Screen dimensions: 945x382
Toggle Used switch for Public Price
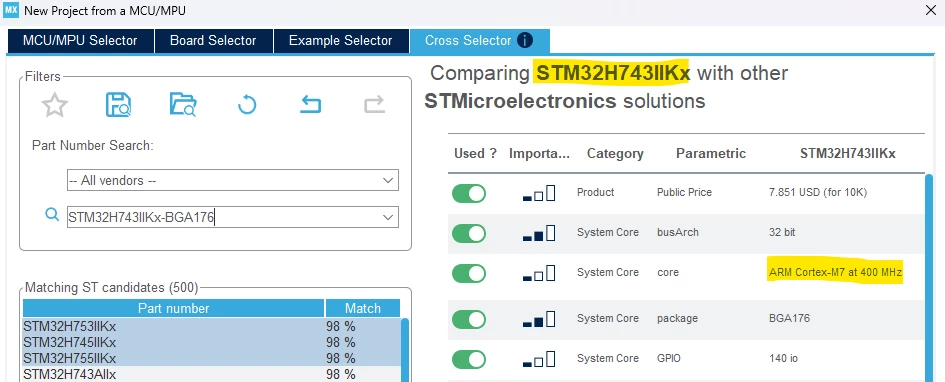click(x=469, y=193)
